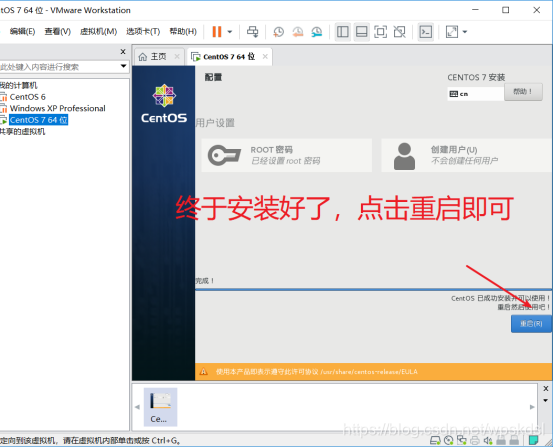
Task: Close the CentOS 7 64 位 tab
Action: (265, 57)
